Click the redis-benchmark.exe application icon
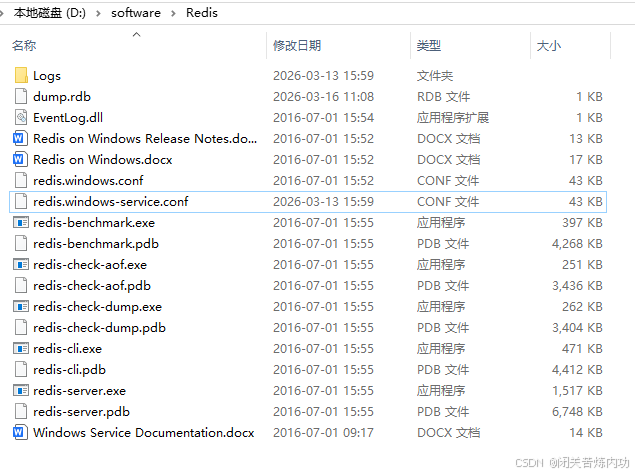 21,222
